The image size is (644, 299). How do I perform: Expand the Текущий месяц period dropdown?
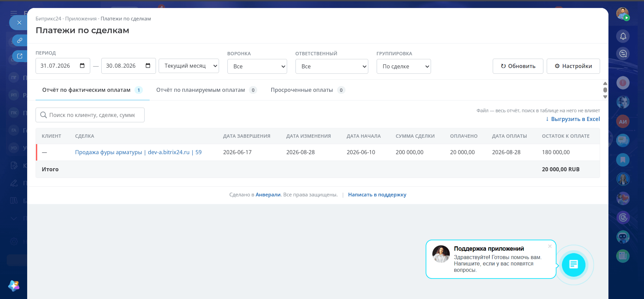click(x=189, y=66)
